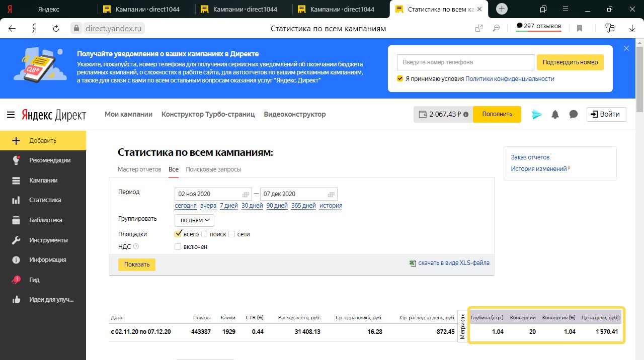Click the Гид rocket icon
Screen dimensions: 644x360
pyautogui.click(x=16, y=280)
